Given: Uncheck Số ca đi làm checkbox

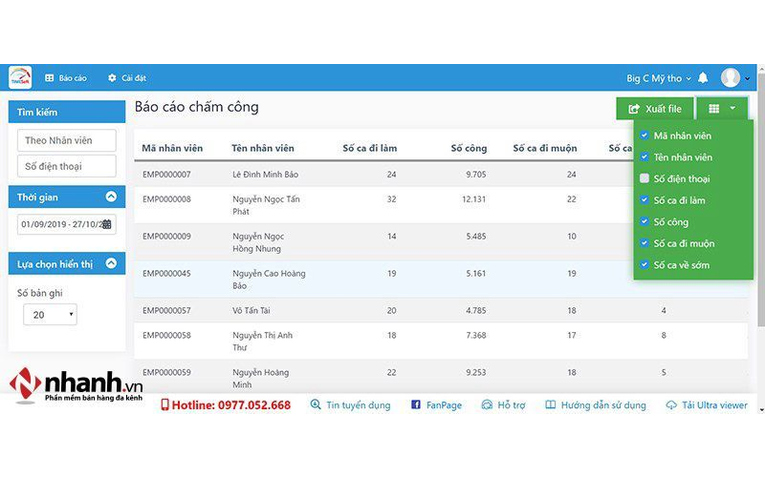Looking at the screenshot, I should (x=644, y=200).
